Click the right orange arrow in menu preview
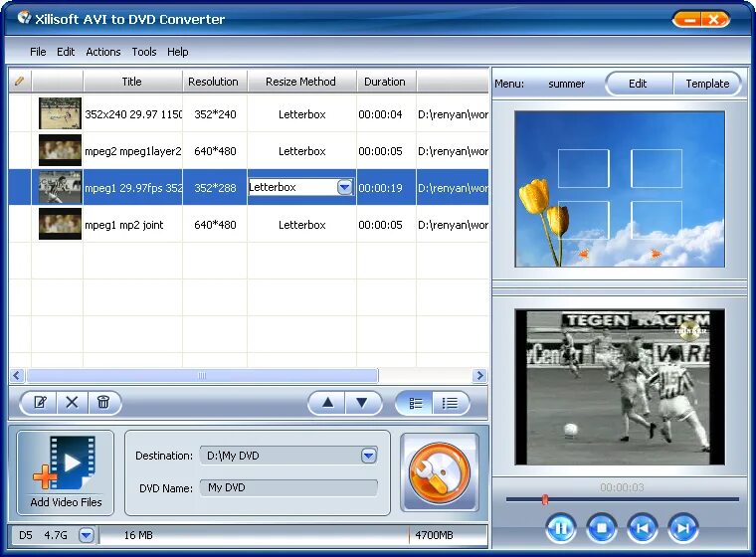 (656, 254)
